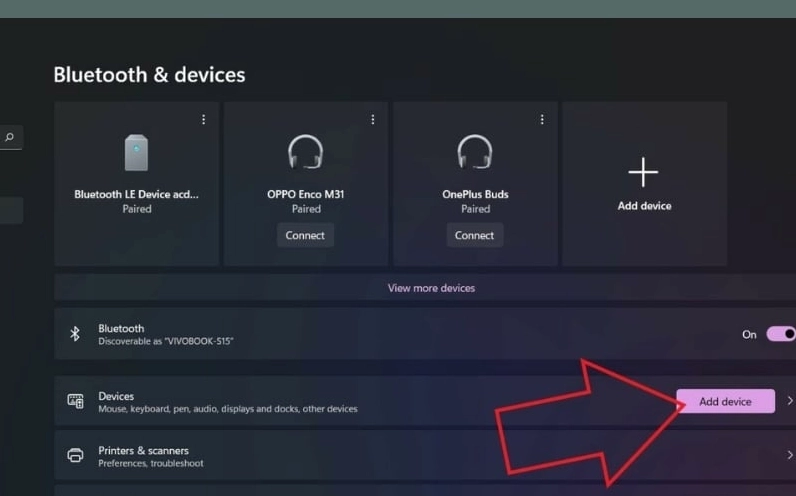The image size is (796, 496).
Task: Click the Devices row title
Action: (x=116, y=396)
